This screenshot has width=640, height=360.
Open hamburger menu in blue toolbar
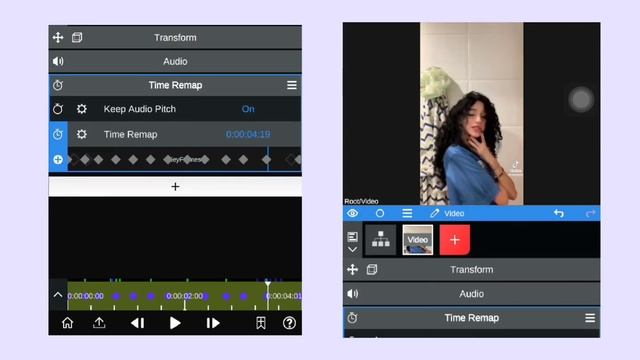[407, 213]
